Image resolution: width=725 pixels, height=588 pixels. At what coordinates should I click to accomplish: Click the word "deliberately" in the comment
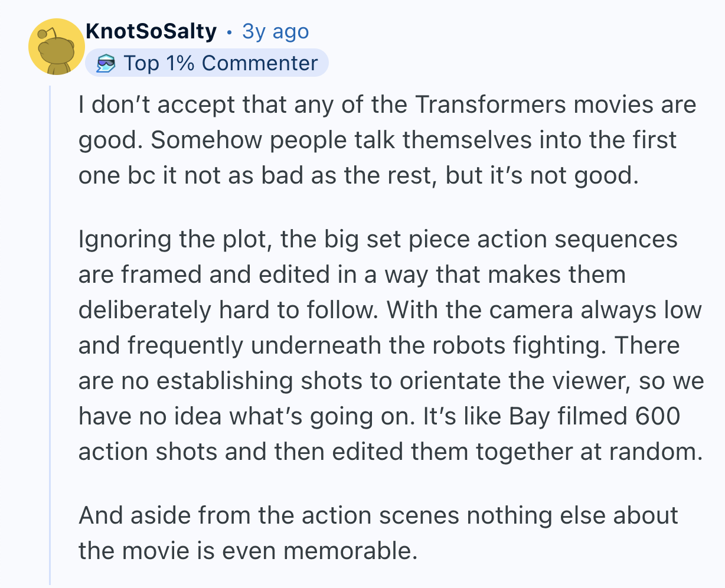(145, 310)
